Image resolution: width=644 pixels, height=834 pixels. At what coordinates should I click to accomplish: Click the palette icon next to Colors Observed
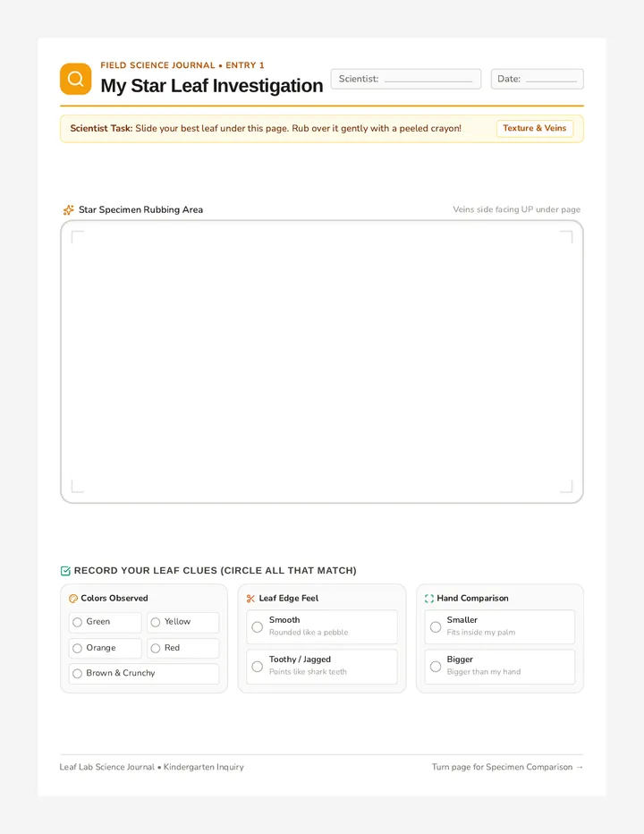click(x=73, y=599)
